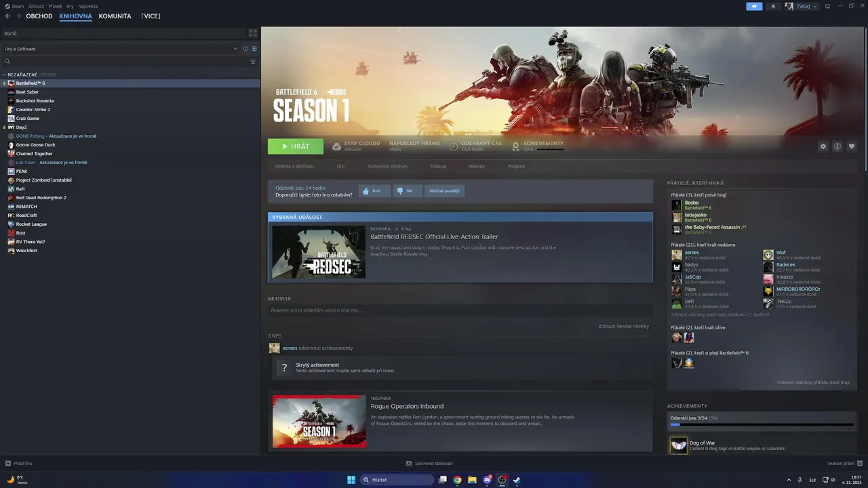Choose Možná později review option
The image size is (868, 488).
(x=444, y=191)
